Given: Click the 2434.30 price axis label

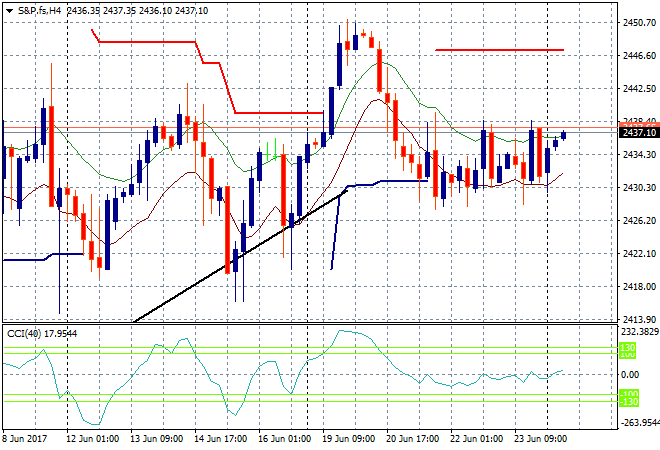Looking at the screenshot, I should tap(639, 154).
